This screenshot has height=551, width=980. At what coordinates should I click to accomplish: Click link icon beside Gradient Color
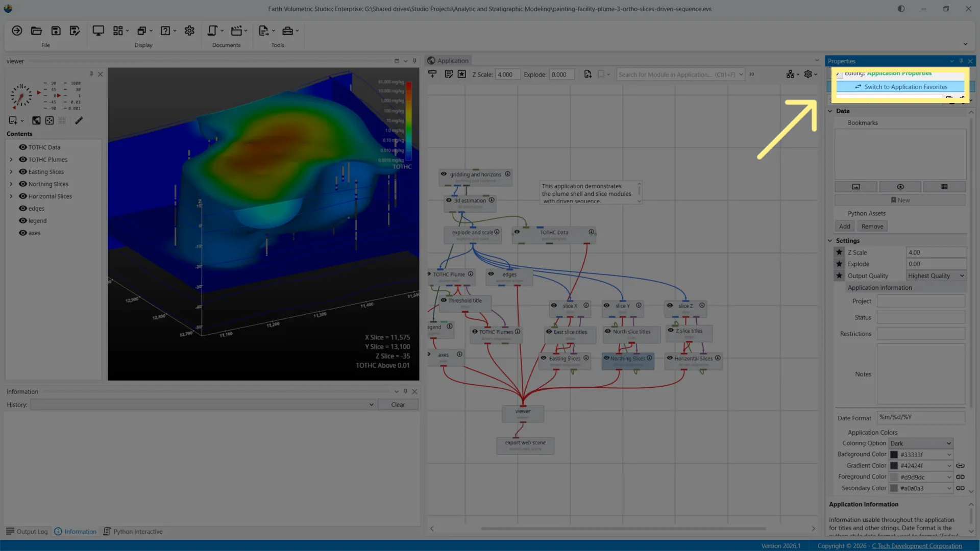(960, 466)
